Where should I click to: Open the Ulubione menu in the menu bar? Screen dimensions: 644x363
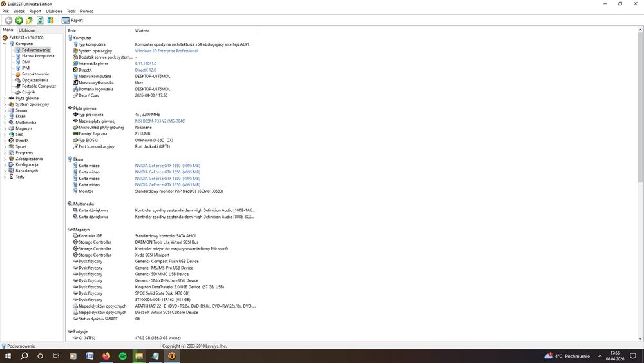coord(54,11)
